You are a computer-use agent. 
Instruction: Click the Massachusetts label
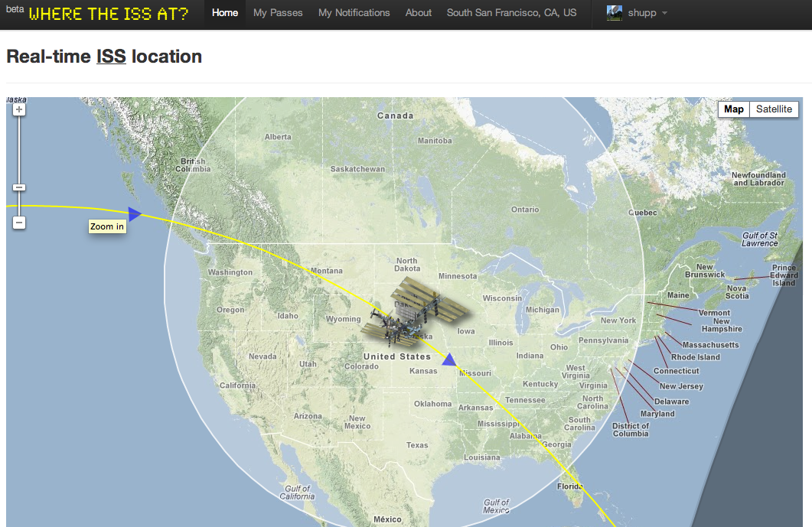pos(710,345)
